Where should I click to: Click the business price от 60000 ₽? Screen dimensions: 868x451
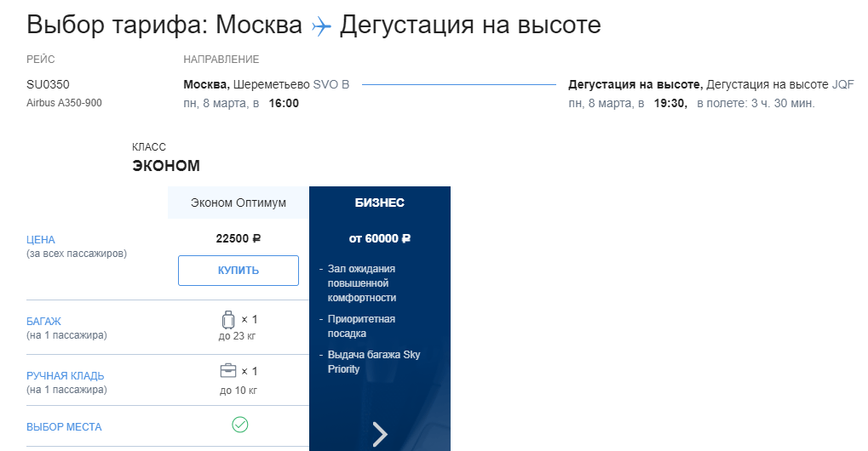click(380, 238)
